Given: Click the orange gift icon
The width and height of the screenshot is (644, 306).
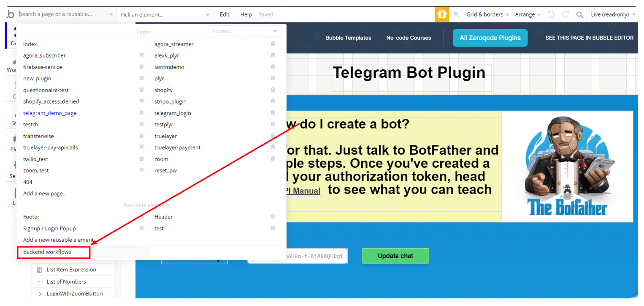Looking at the screenshot, I should coord(442,14).
